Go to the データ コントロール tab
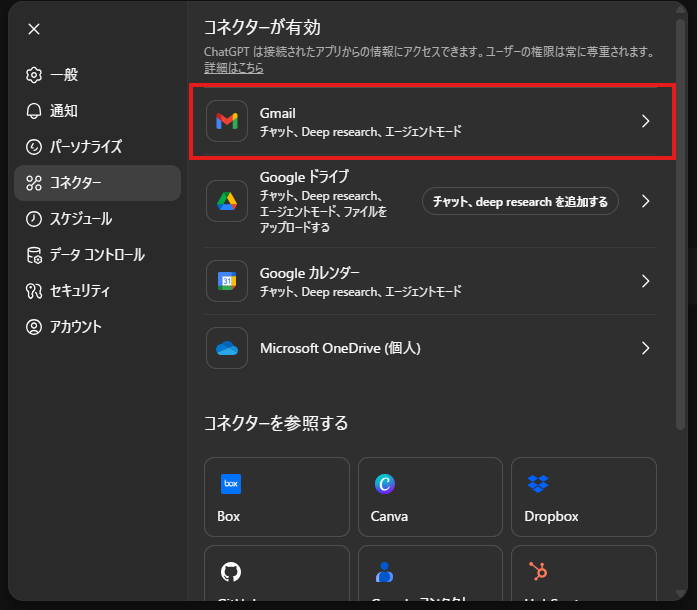 [96, 255]
